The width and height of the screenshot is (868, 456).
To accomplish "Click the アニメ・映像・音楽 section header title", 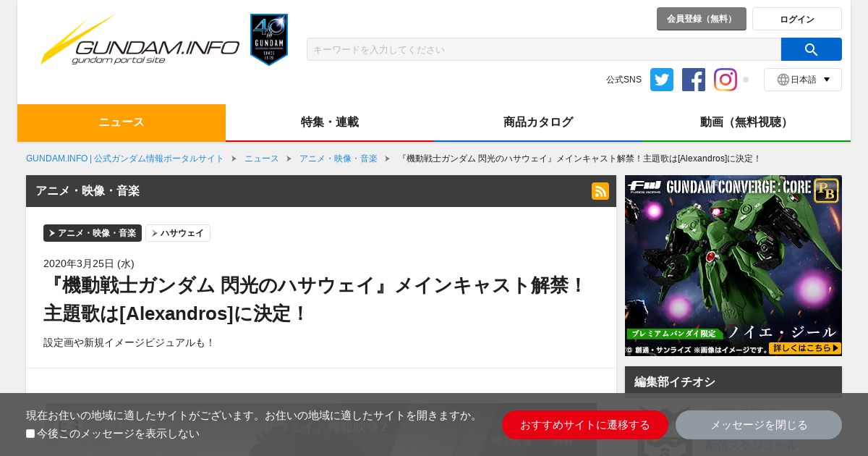I will coord(88,191).
